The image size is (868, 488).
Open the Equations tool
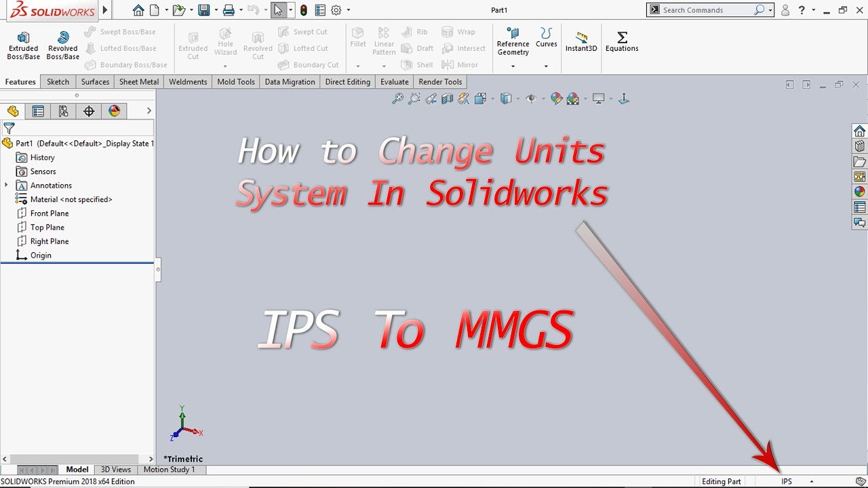(622, 42)
